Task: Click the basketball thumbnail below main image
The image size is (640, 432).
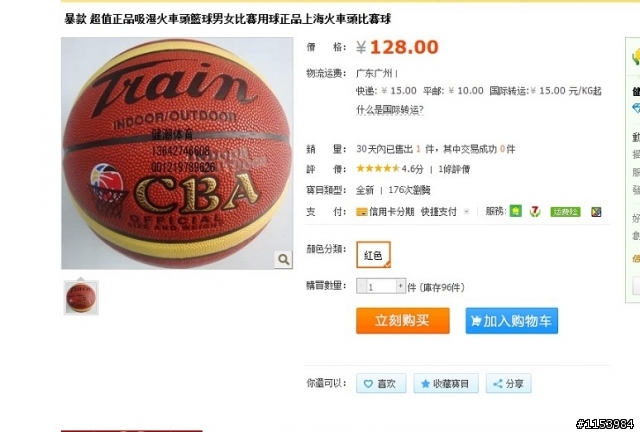Action: point(81,298)
